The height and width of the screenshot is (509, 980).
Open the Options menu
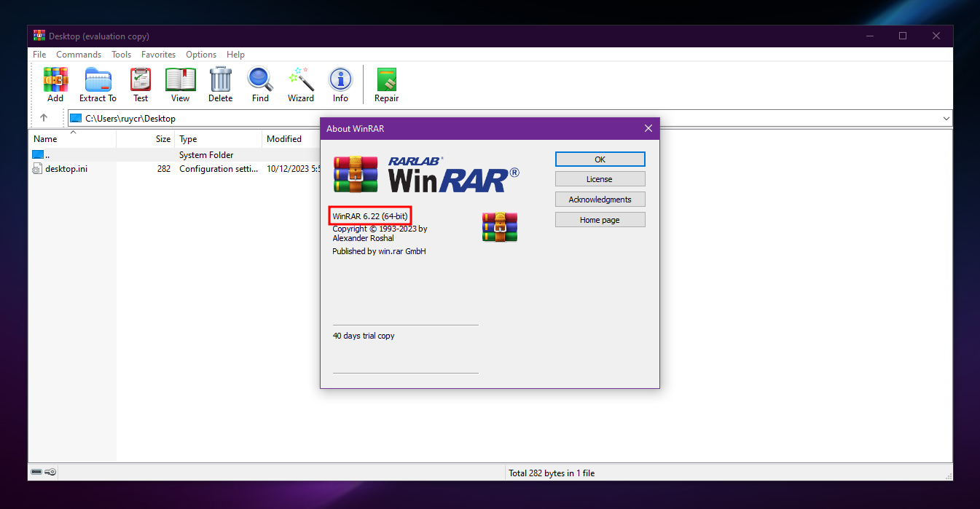tap(201, 55)
